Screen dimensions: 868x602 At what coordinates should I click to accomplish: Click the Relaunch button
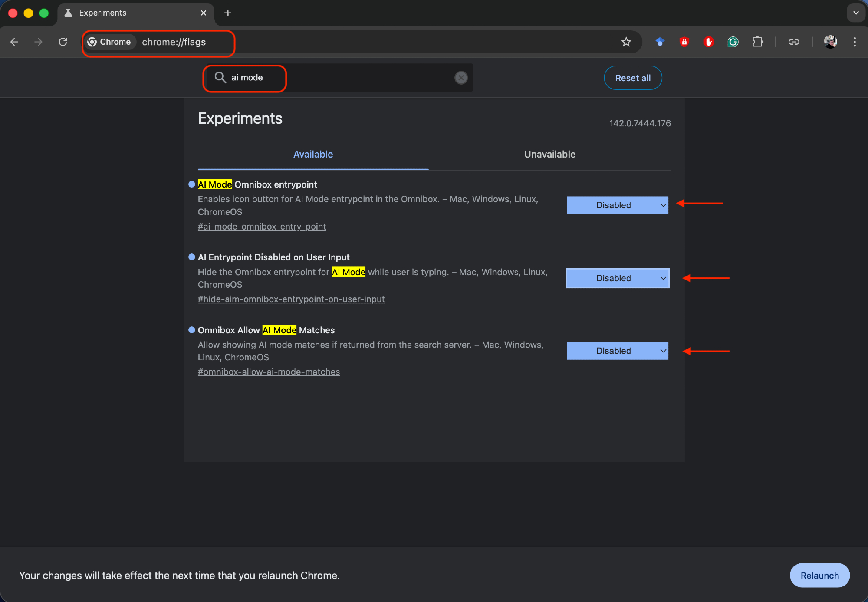pos(819,576)
